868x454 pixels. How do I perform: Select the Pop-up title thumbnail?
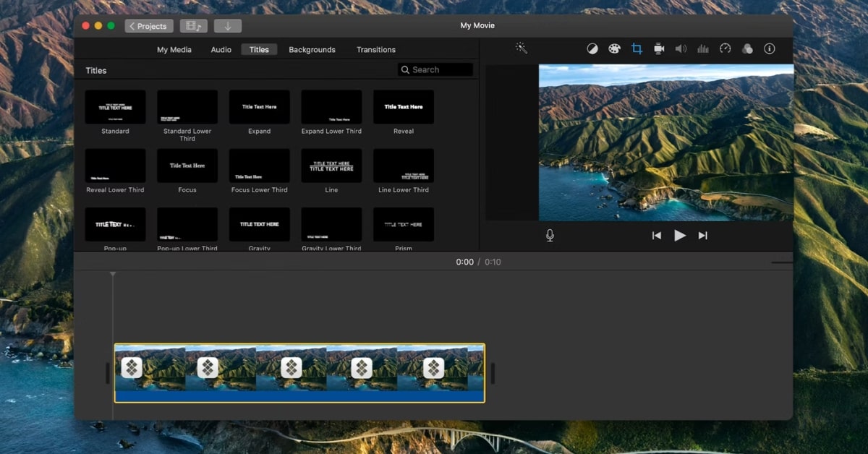(x=115, y=224)
